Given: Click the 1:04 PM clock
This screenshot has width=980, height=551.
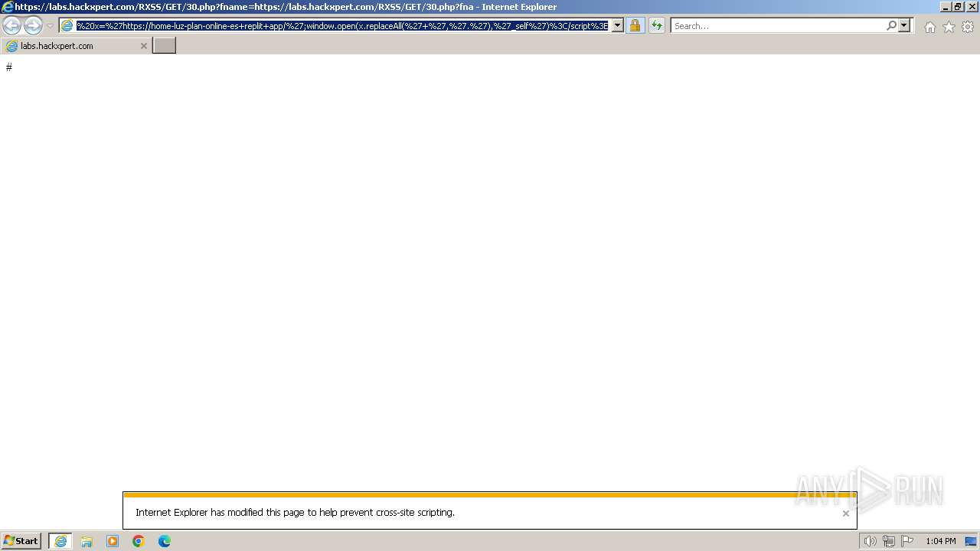Looking at the screenshot, I should click(x=941, y=541).
